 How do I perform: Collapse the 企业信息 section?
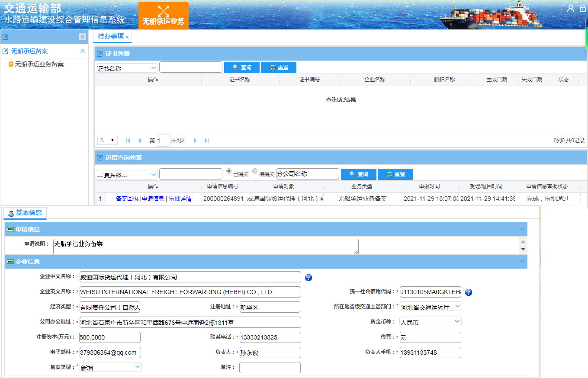(522, 261)
